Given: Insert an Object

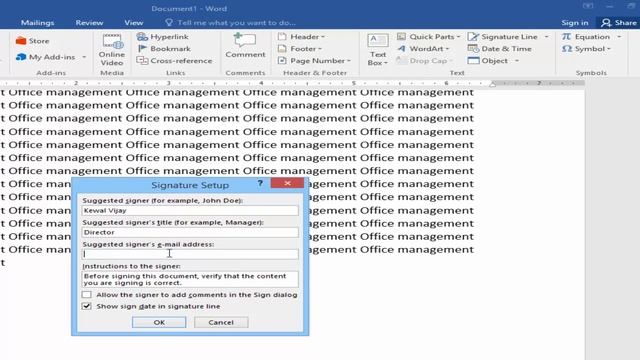Looking at the screenshot, I should pyautogui.click(x=488, y=60).
